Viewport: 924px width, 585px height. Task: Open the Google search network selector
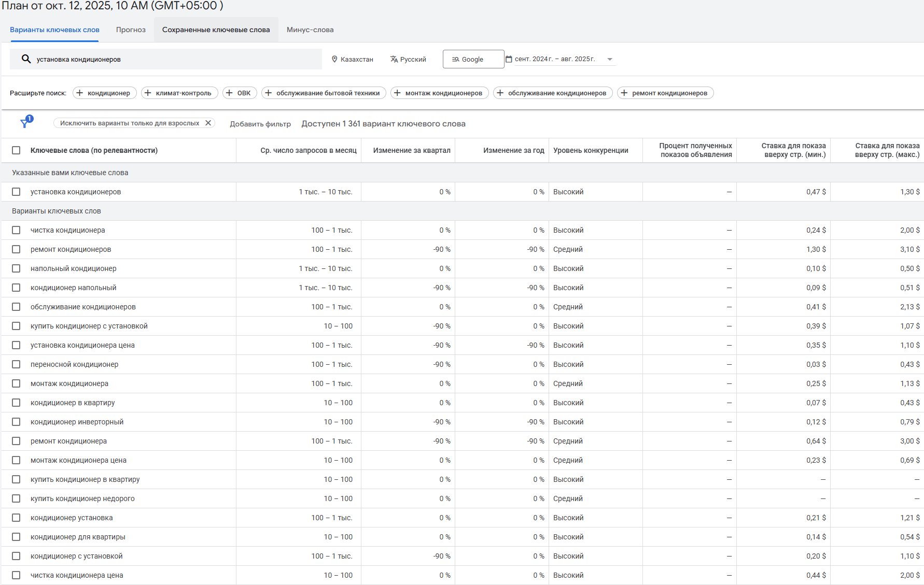click(x=473, y=59)
